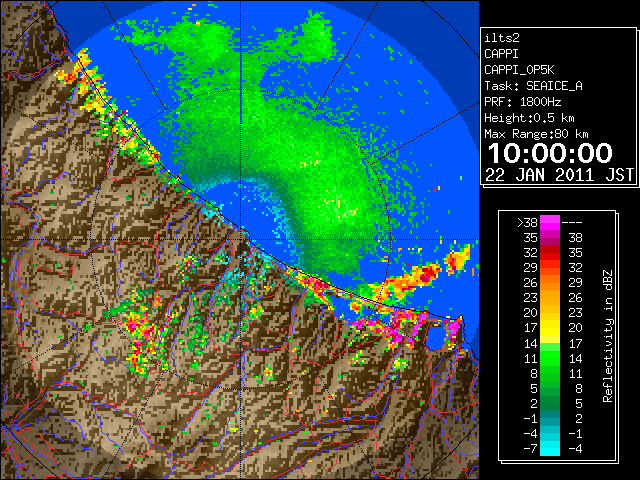Click the 'Max Range:80 km' line
Image resolution: width=640 pixels, height=480 pixels.
536,134
